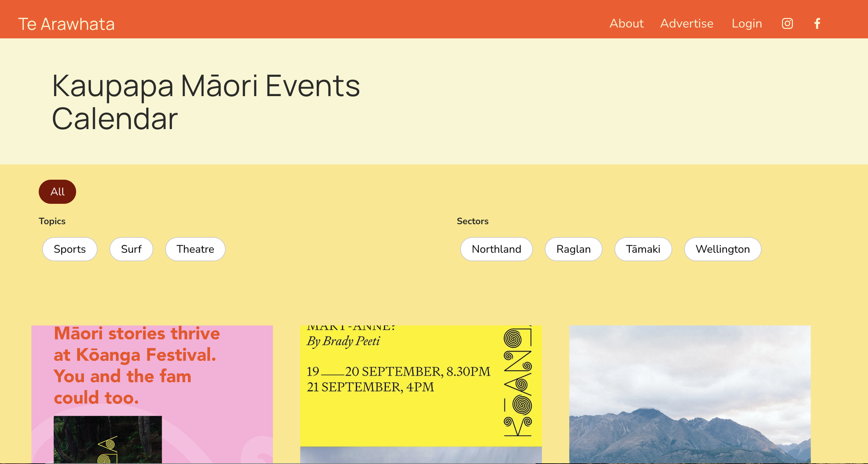
Task: Open the Advertise page
Action: pos(686,24)
